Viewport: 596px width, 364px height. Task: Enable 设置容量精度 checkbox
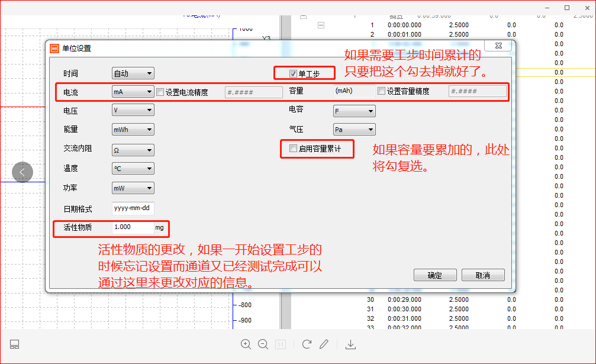coord(382,91)
